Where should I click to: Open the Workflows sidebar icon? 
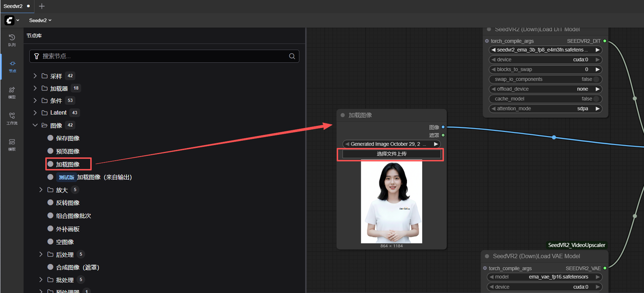point(12,118)
